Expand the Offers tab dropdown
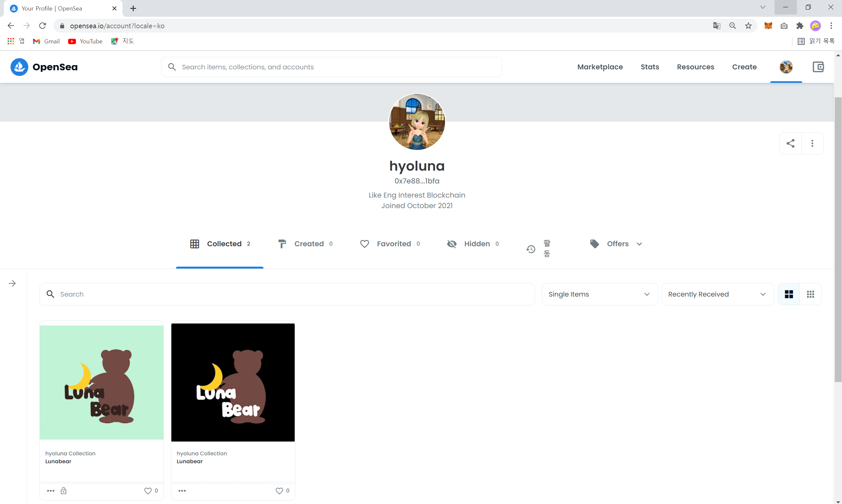 (616, 244)
